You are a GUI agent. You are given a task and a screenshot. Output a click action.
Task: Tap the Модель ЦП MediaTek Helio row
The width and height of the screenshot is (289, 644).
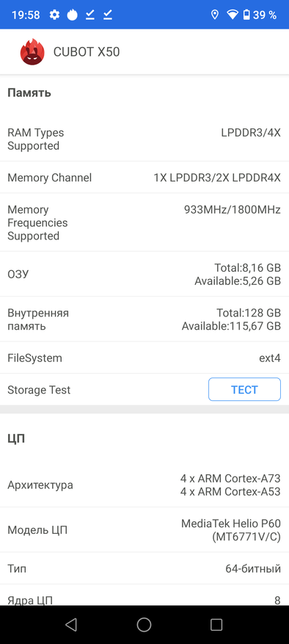144,530
